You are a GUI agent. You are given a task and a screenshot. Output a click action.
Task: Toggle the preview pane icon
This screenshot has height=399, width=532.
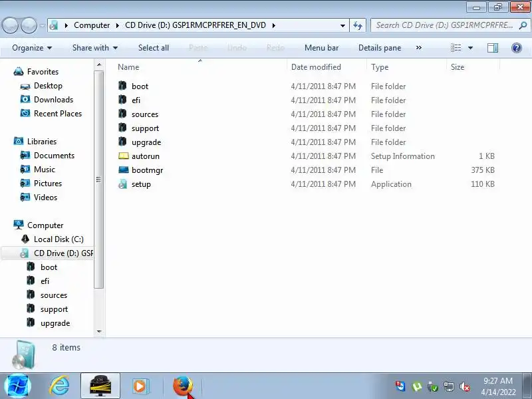click(493, 48)
